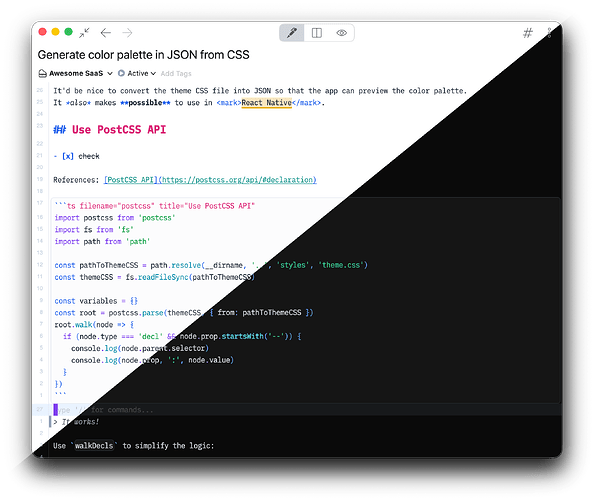Click the line import fs from 'fs'
Image resolution: width=593 pixels, height=500 pixels.
click(94, 230)
